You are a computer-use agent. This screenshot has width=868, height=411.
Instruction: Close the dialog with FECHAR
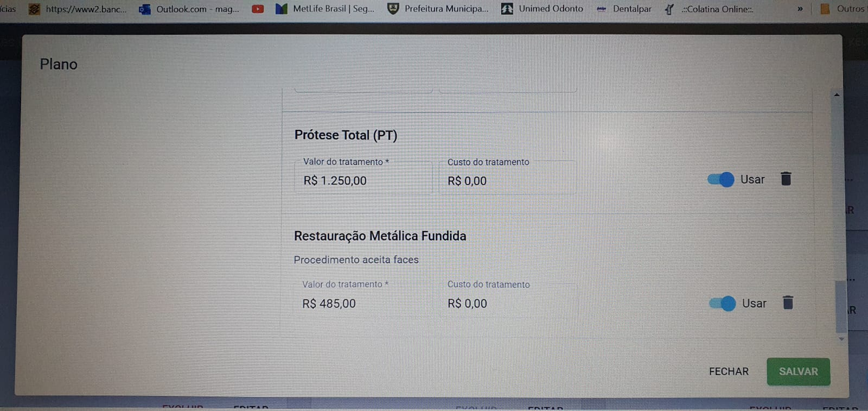[x=729, y=371]
